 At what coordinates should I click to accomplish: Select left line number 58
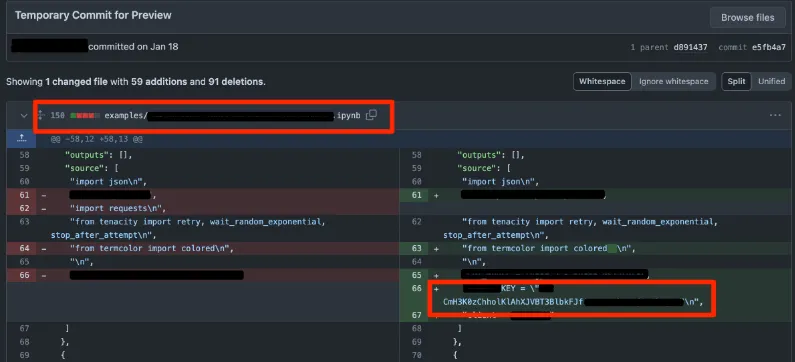point(25,155)
